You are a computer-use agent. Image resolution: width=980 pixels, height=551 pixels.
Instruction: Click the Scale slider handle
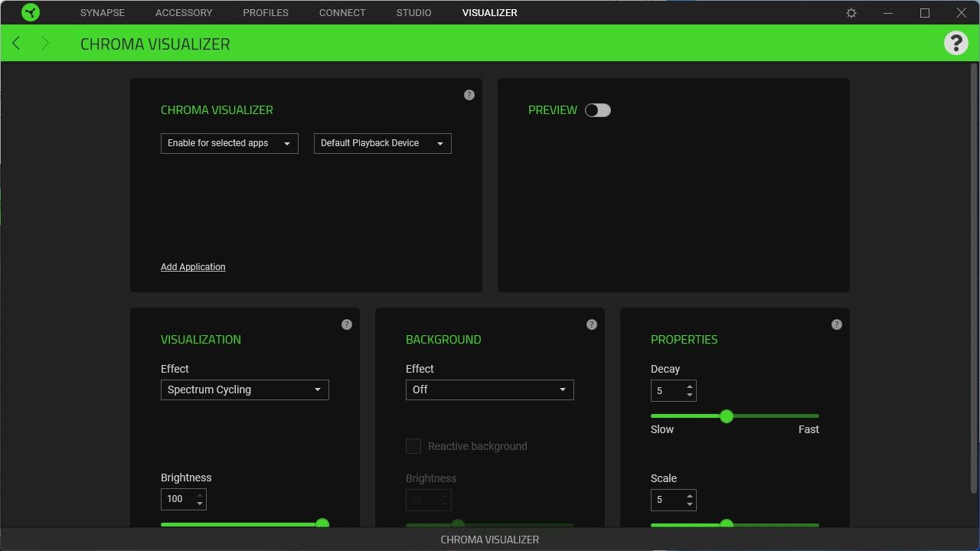(727, 525)
